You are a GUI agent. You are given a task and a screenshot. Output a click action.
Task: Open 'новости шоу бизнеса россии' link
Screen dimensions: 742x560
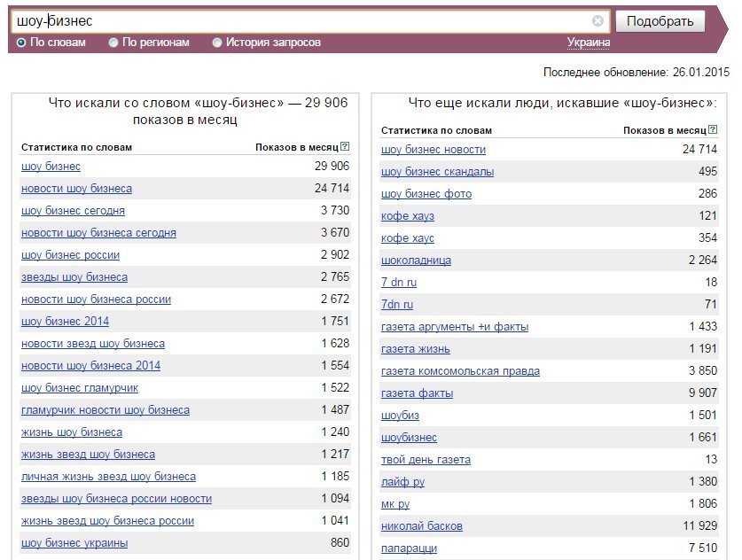coord(96,299)
